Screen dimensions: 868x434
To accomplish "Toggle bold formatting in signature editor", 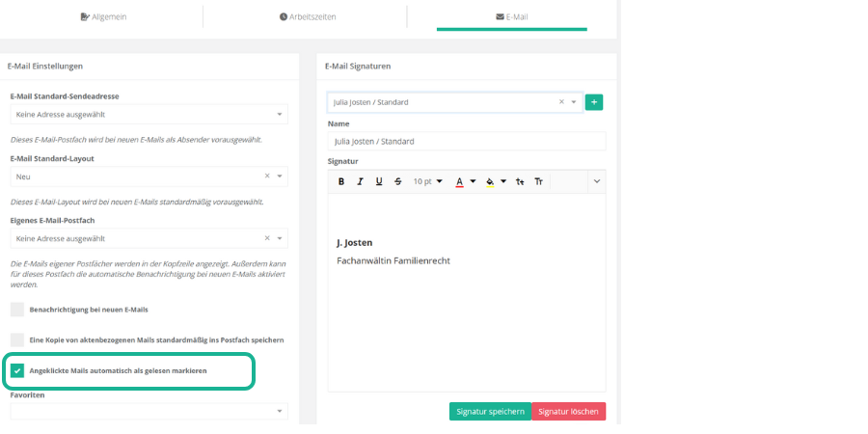I will (340, 181).
